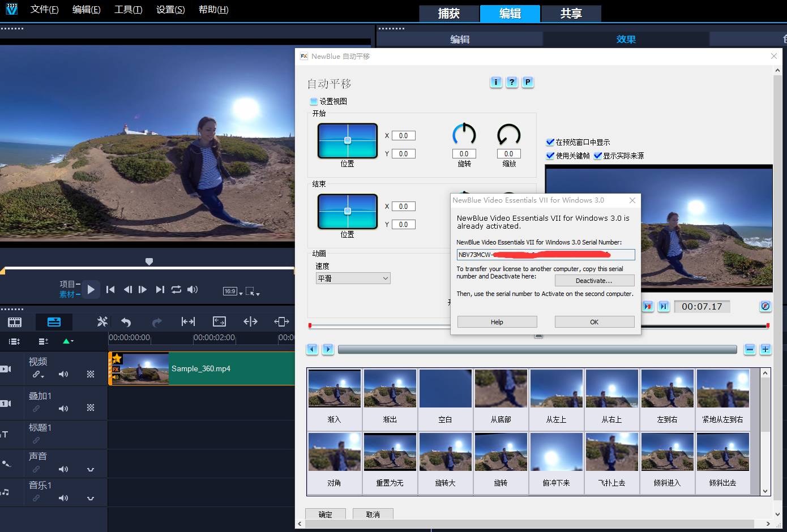The image size is (787, 532).
Task: Click the add/remove tracks icon
Action: coord(44,341)
